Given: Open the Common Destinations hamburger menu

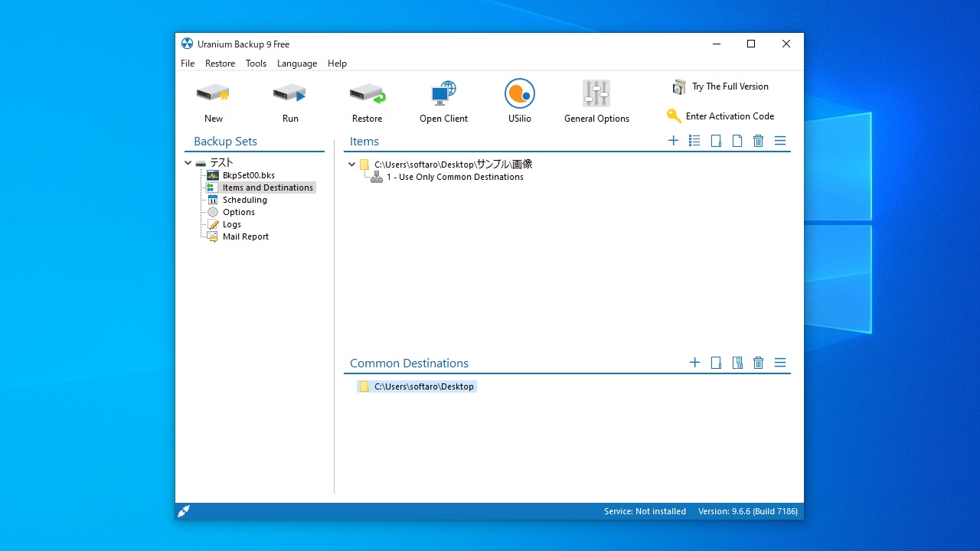Looking at the screenshot, I should point(780,363).
